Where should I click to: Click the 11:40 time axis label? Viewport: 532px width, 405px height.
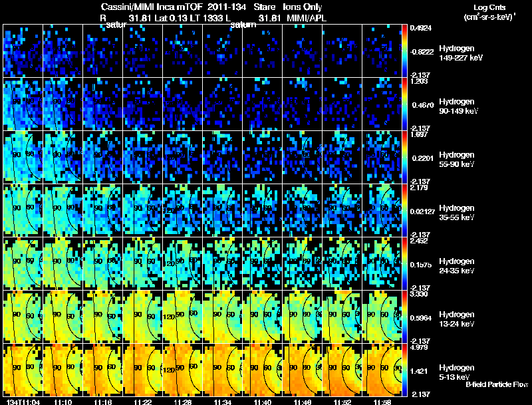pos(263,402)
